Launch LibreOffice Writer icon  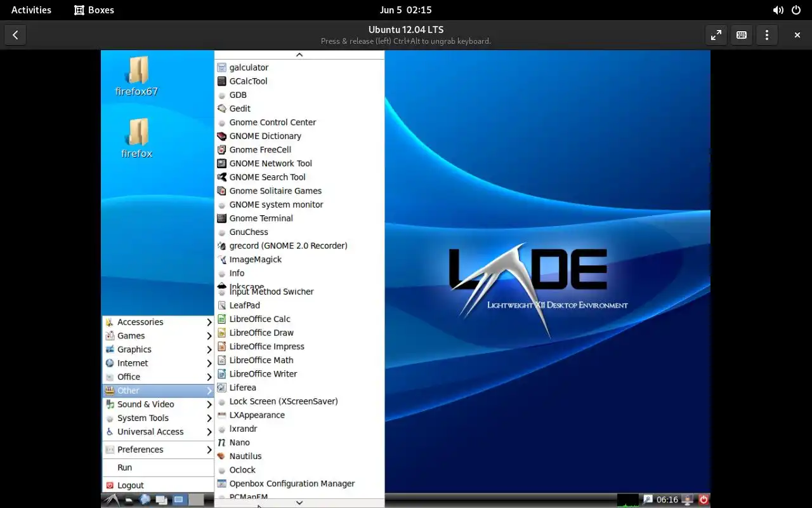221,374
